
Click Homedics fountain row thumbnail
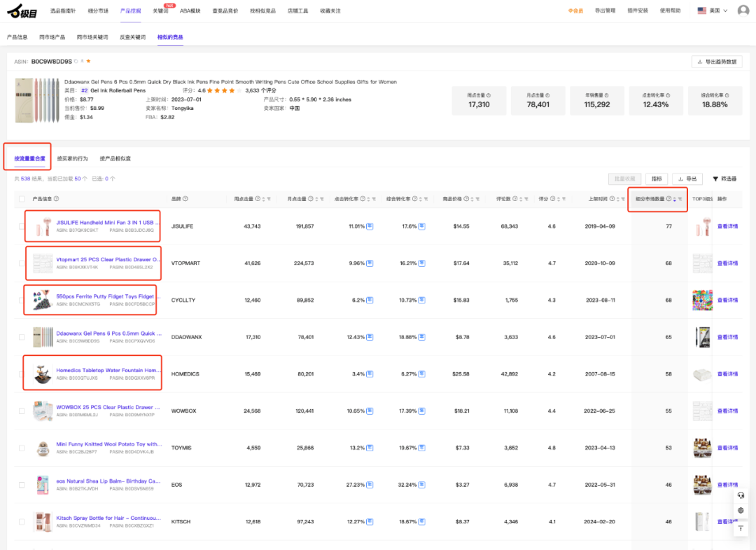43,374
